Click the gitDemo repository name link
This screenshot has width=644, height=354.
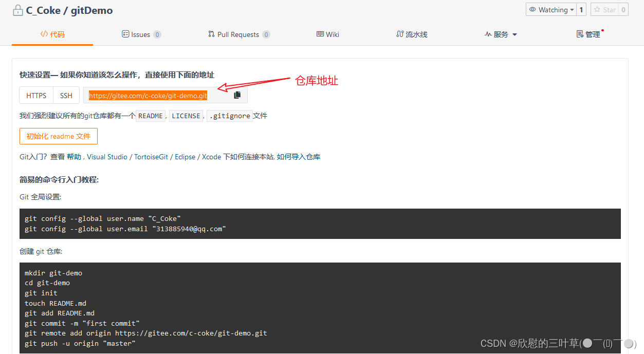92,10
